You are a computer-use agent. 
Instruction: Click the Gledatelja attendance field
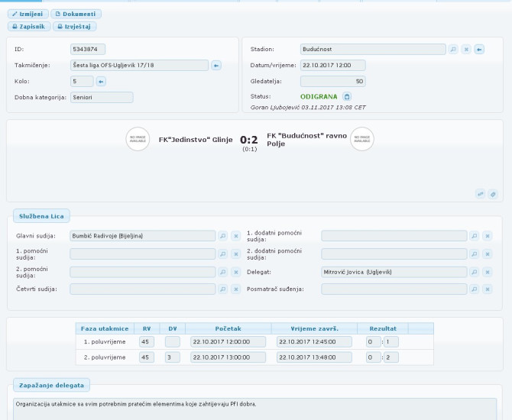coord(333,81)
